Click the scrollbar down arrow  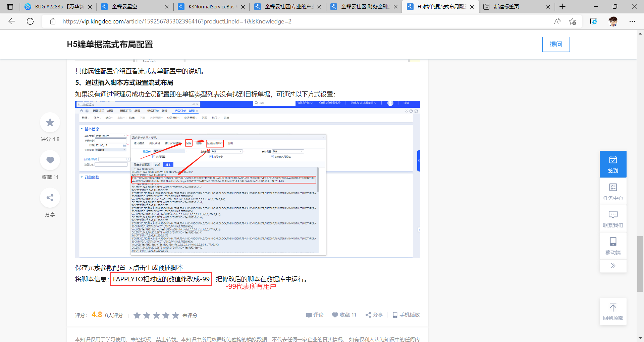[x=640, y=338]
